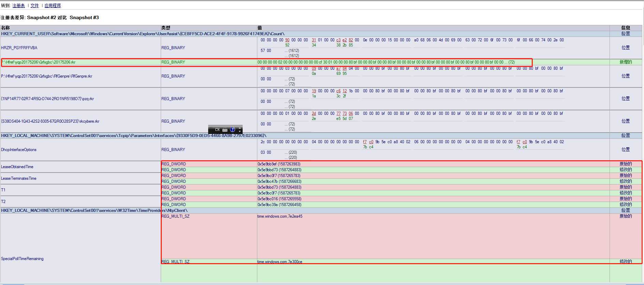
Task: Click 修改的 label beside 0x5e9bc39a
Action: pos(626,205)
